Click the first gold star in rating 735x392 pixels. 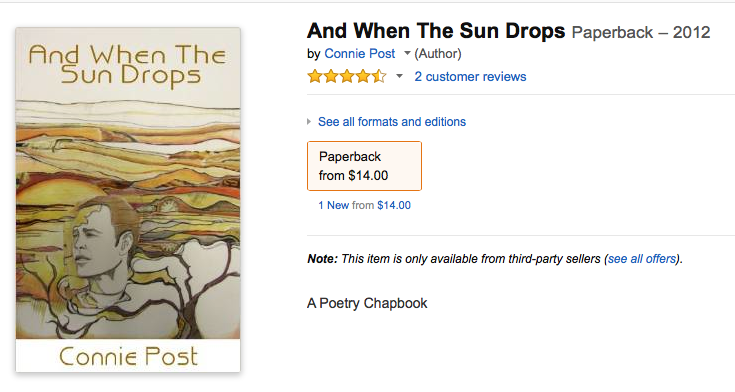pos(315,76)
